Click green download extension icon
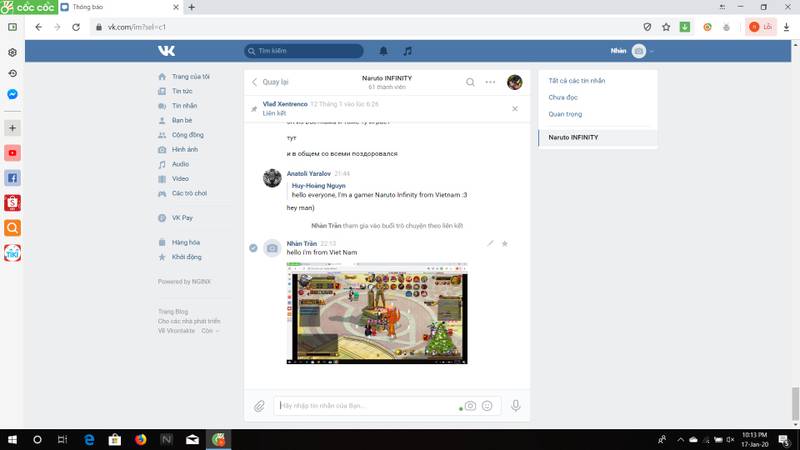This screenshot has height=450, width=800. pyautogui.click(x=685, y=27)
